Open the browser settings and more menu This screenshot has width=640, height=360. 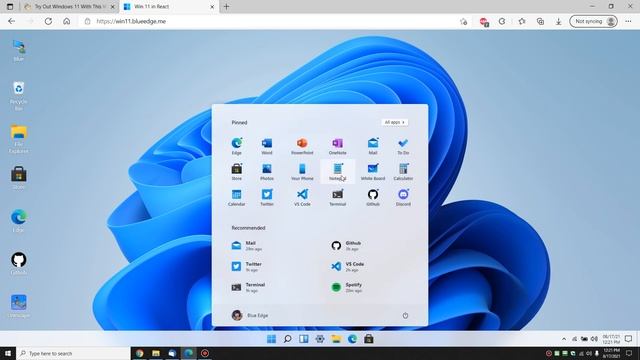click(x=628, y=21)
